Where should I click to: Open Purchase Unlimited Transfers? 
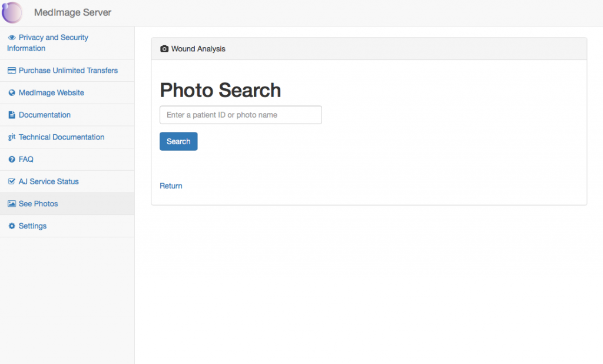[69, 70]
